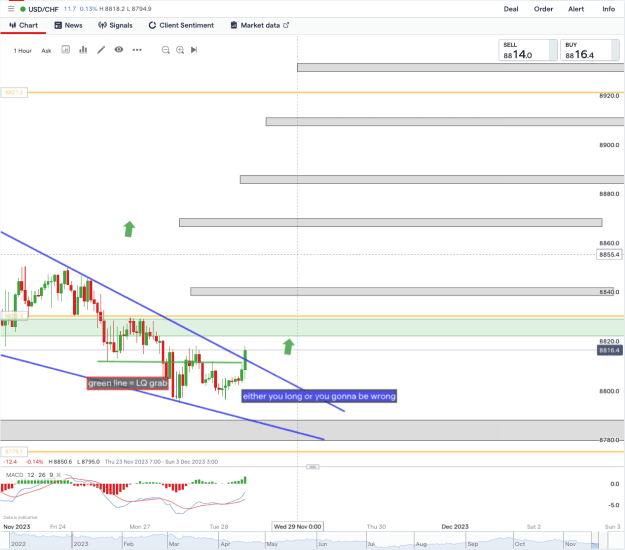Click the Alert button
The image size is (625, 550).
pos(576,9)
